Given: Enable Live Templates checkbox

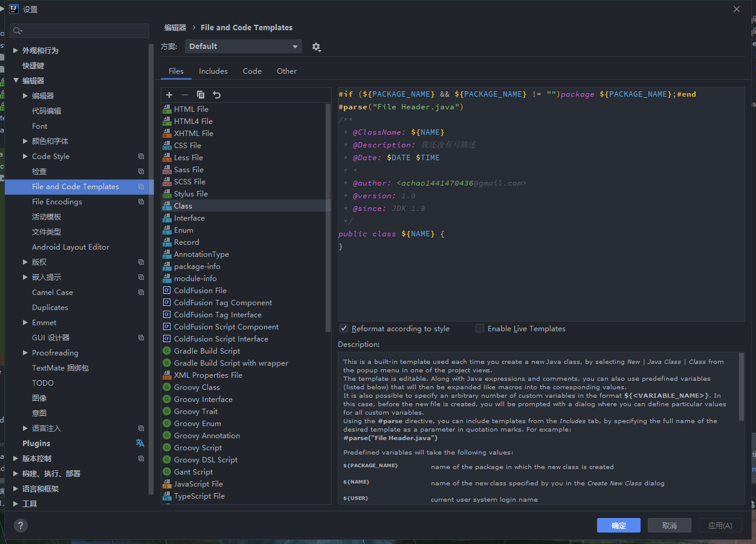Looking at the screenshot, I should pyautogui.click(x=480, y=328).
